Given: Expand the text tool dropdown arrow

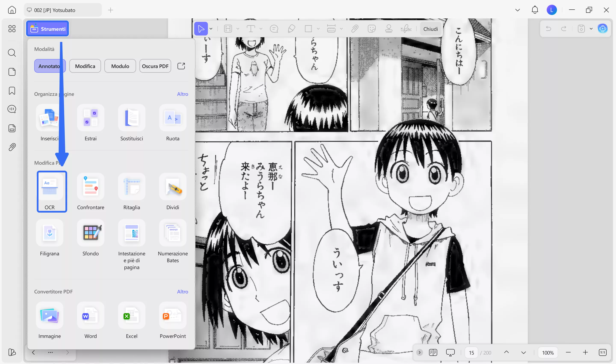Looking at the screenshot, I should click(261, 29).
